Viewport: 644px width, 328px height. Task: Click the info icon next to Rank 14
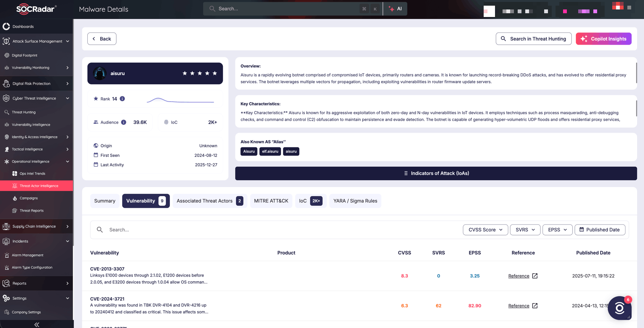coord(122,99)
